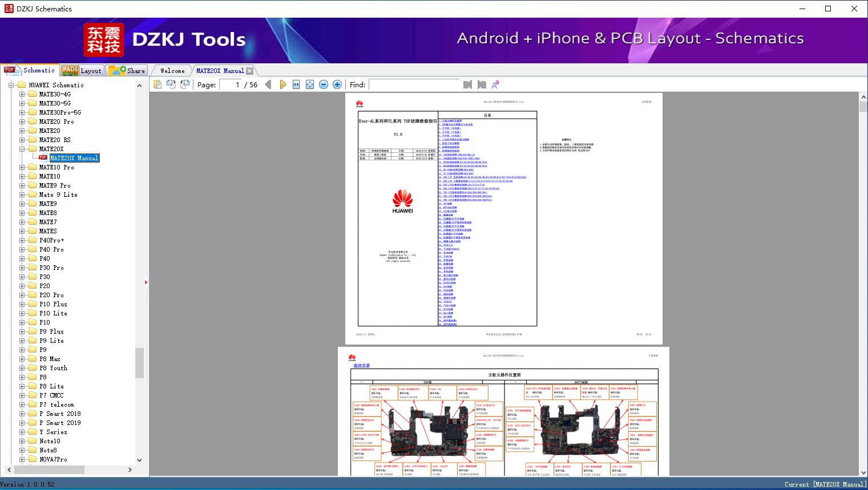
Task: Click the document view's scroll-up arrow
Action: (x=863, y=98)
